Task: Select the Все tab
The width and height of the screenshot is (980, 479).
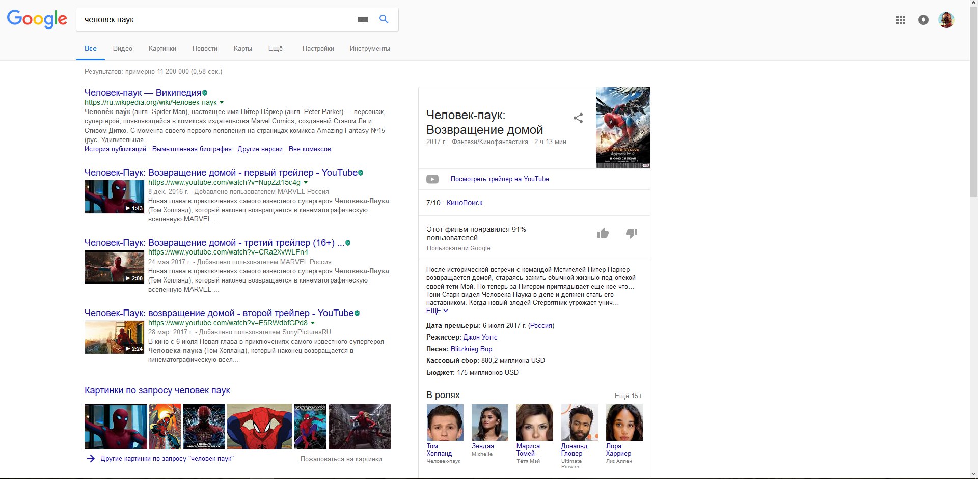Action: pos(91,49)
